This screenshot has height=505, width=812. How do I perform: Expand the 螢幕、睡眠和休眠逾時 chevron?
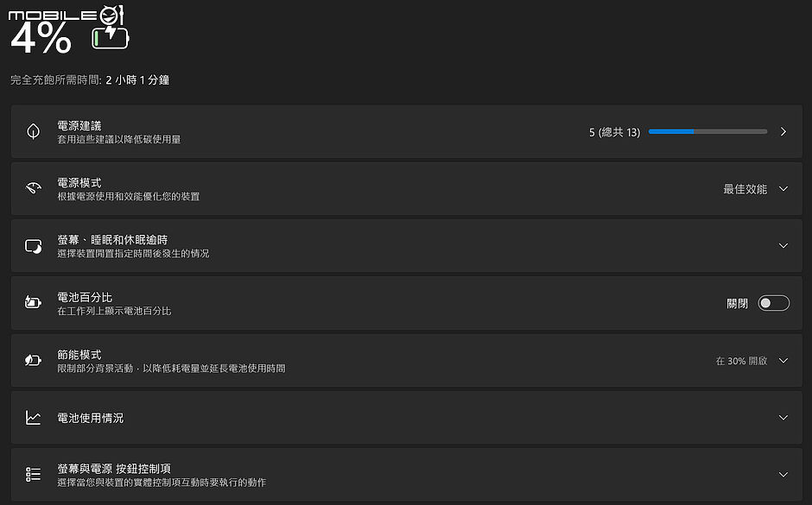pos(783,246)
